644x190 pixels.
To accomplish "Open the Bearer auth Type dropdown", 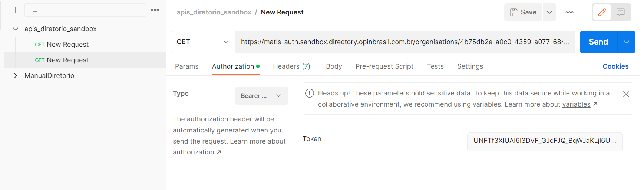I will pos(262,96).
